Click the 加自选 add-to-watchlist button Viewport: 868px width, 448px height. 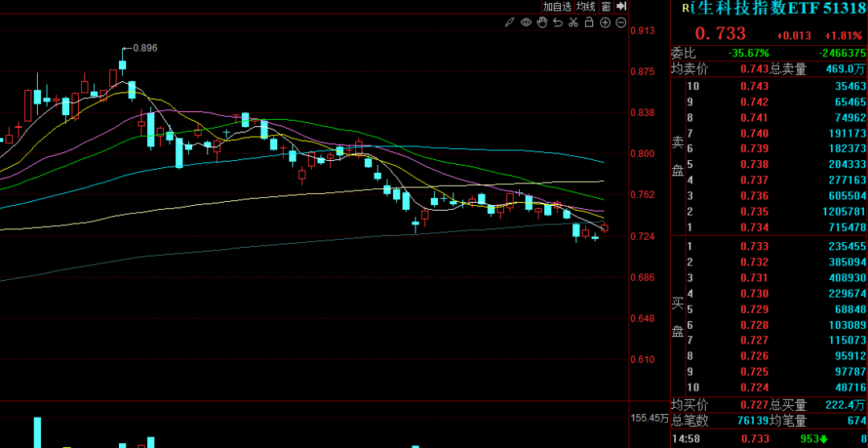coord(557,6)
